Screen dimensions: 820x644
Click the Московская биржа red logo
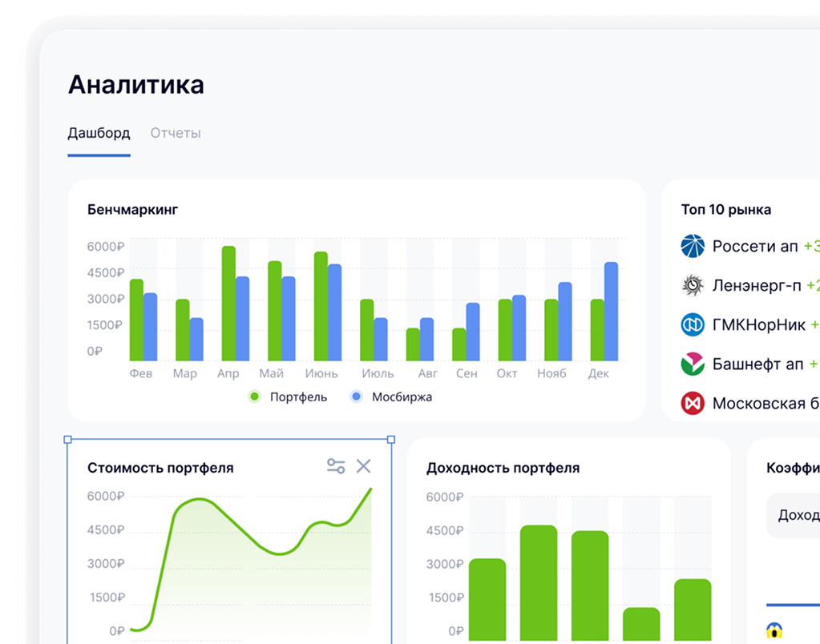692,403
